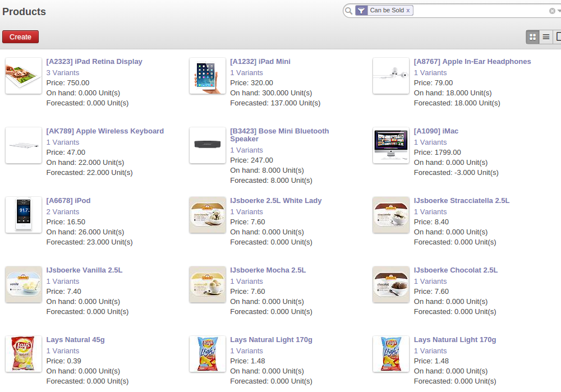Click the Wireless Keyboard thumbnail

tap(24, 145)
